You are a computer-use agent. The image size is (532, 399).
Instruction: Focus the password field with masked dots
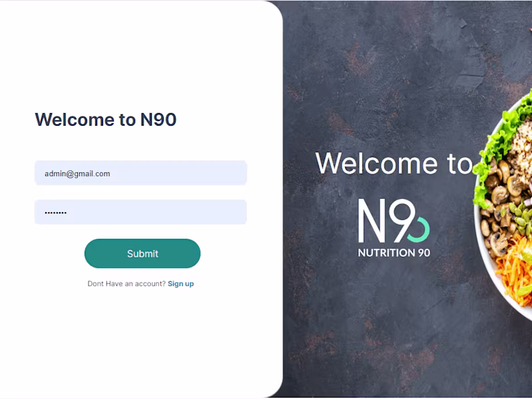point(140,212)
